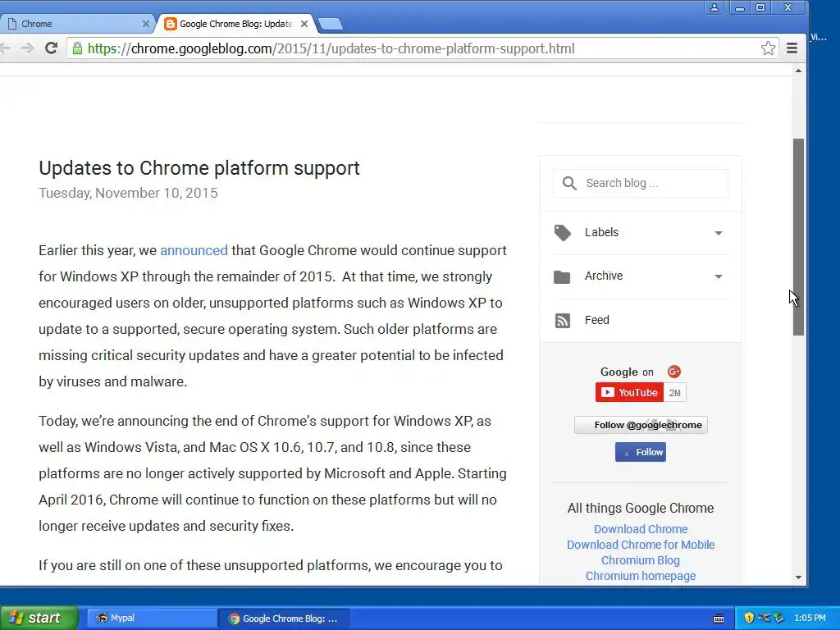Click the green padlock security icon

tap(78, 48)
